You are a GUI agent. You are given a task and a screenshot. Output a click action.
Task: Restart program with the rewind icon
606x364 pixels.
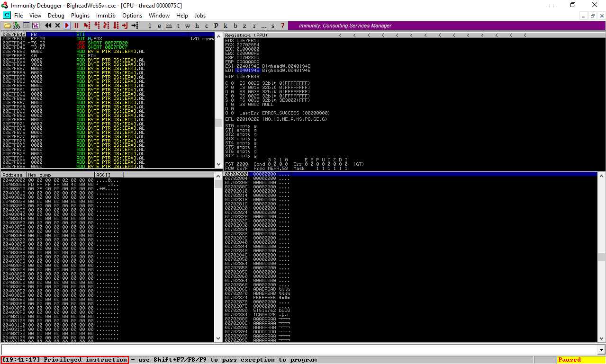point(48,26)
